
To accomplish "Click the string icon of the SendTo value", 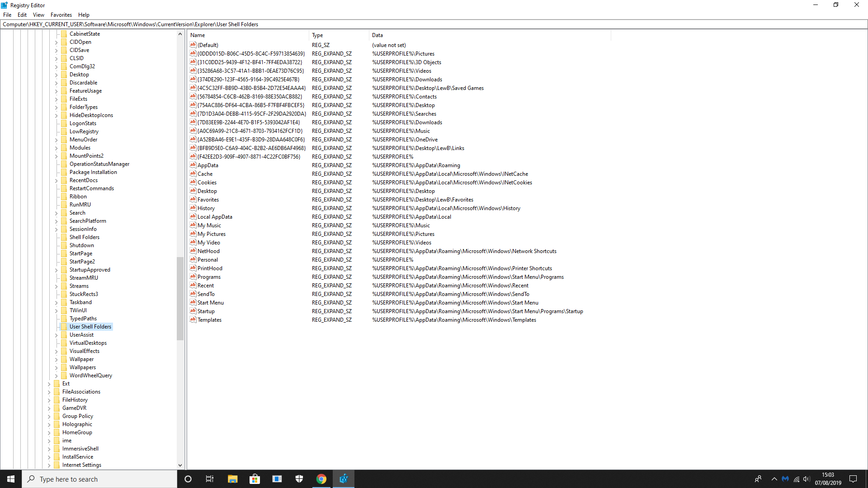I will point(193,294).
